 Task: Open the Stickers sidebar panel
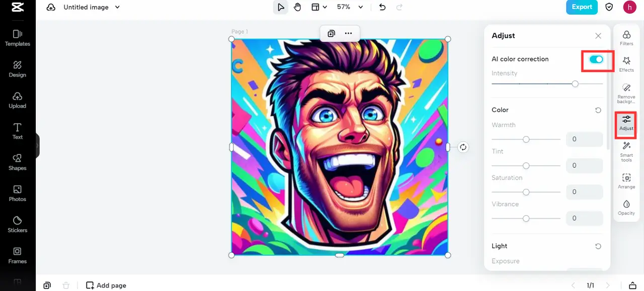pyautogui.click(x=18, y=225)
